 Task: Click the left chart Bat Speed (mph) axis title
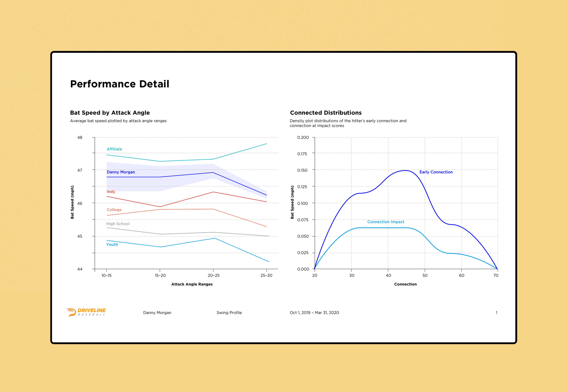pyautogui.click(x=72, y=202)
